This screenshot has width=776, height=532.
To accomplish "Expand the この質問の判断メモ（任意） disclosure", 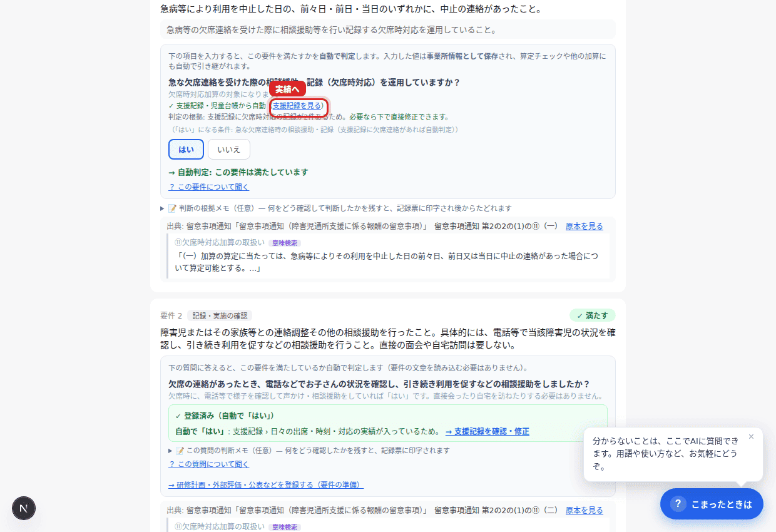I will click(x=309, y=450).
